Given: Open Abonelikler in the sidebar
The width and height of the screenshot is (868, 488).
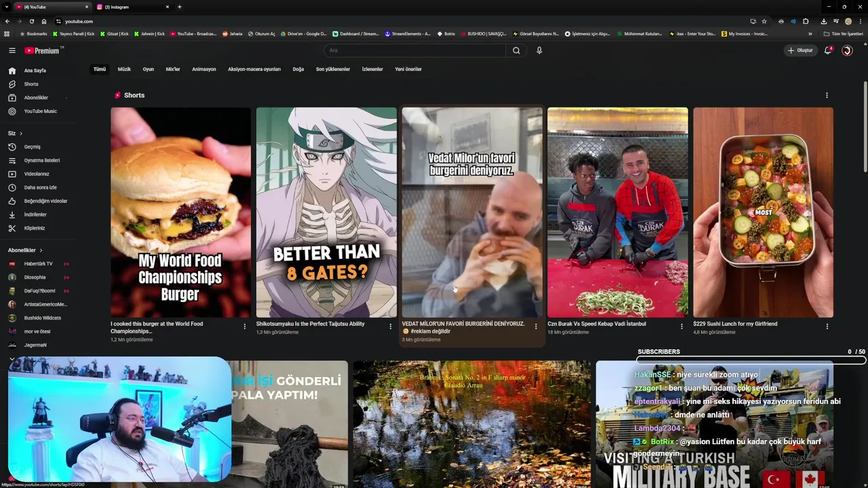Looking at the screenshot, I should [x=36, y=98].
